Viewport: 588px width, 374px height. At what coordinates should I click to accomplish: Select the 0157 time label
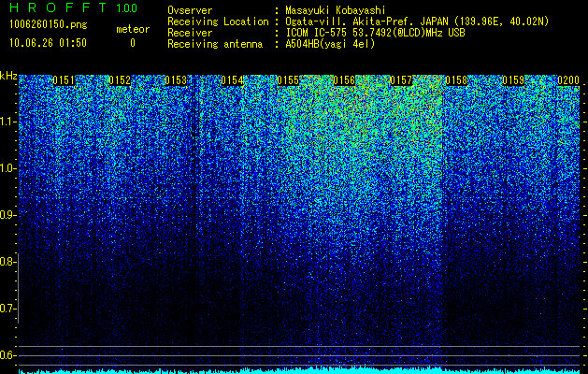click(x=400, y=80)
